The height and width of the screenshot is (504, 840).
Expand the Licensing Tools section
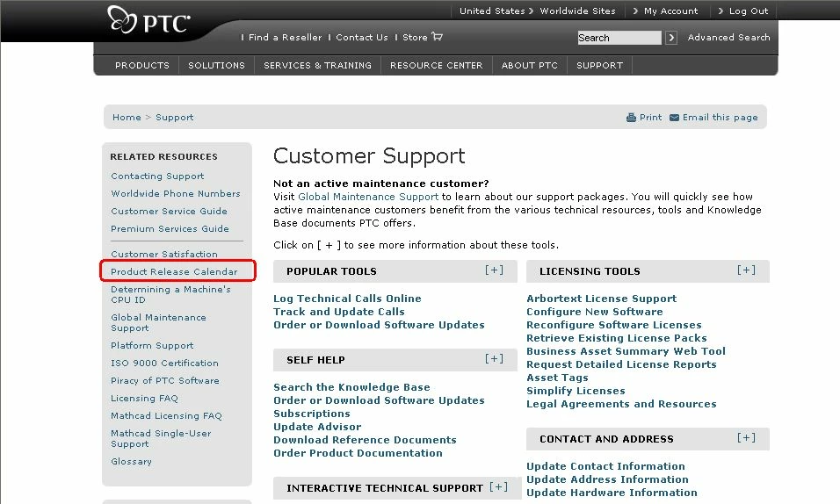[746, 270]
